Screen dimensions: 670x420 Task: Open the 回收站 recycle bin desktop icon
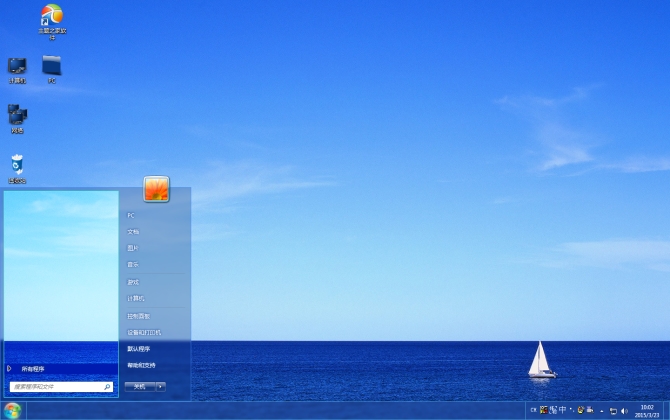point(17,165)
